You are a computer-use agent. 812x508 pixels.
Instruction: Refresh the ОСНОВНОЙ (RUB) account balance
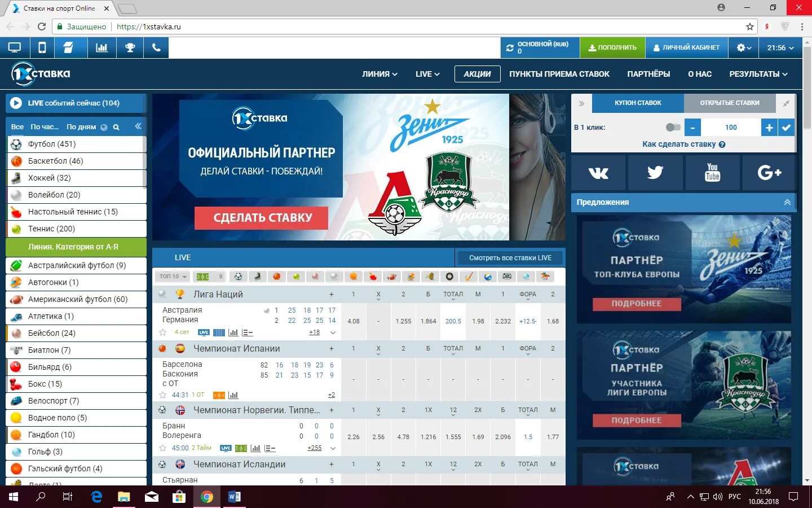(510, 48)
